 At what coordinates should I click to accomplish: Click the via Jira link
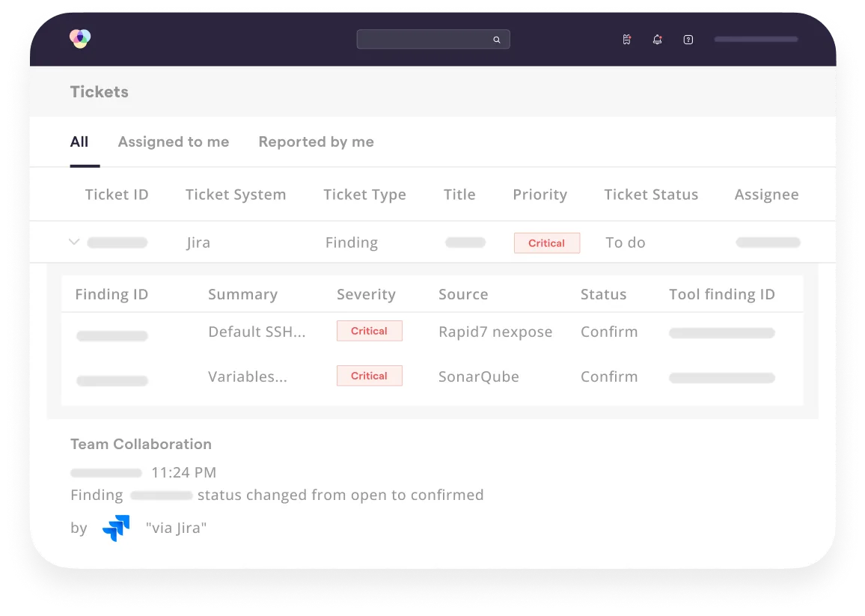(x=177, y=528)
